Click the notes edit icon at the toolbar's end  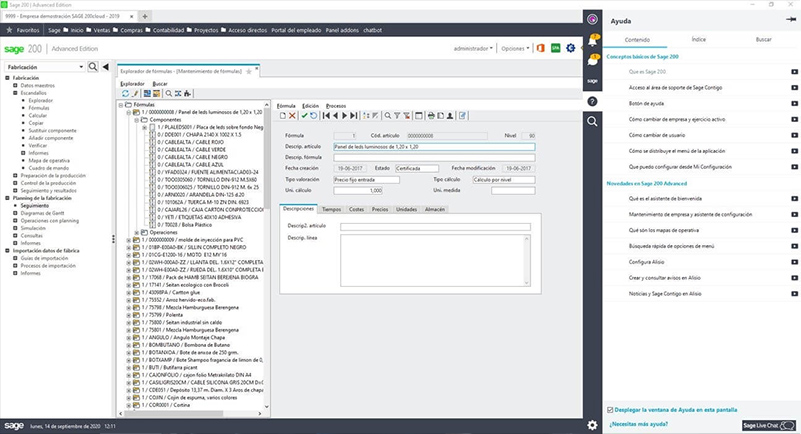click(x=462, y=116)
